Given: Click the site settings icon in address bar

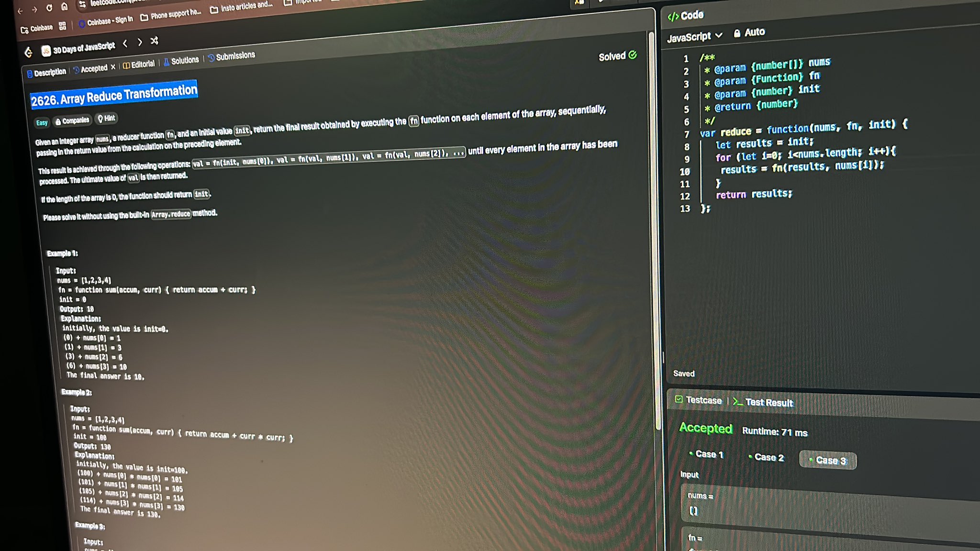Looking at the screenshot, I should tap(82, 4).
